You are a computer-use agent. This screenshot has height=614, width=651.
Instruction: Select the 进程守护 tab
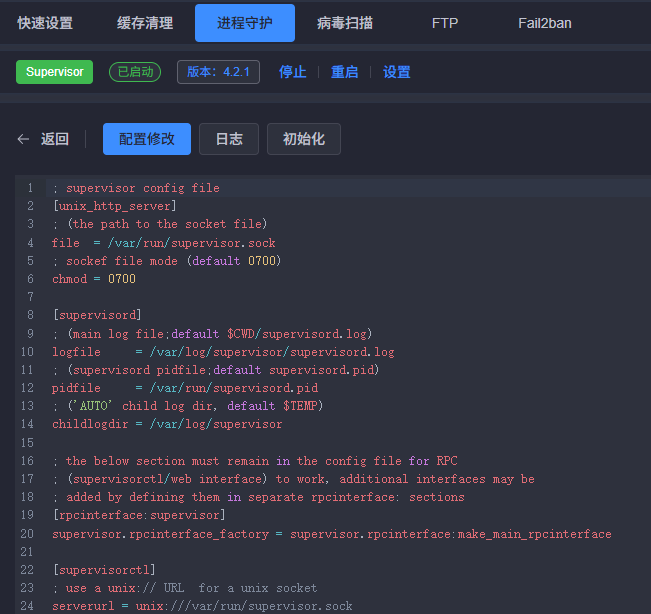245,23
